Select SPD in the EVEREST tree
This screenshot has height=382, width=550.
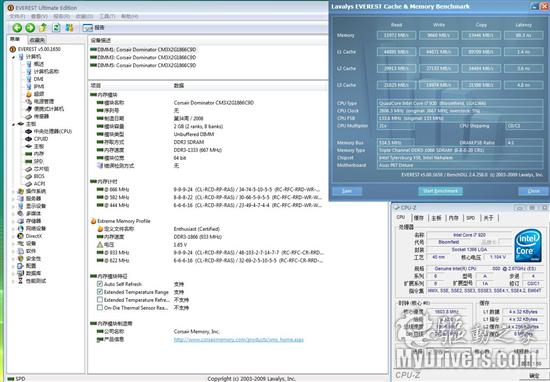pyautogui.click(x=38, y=161)
